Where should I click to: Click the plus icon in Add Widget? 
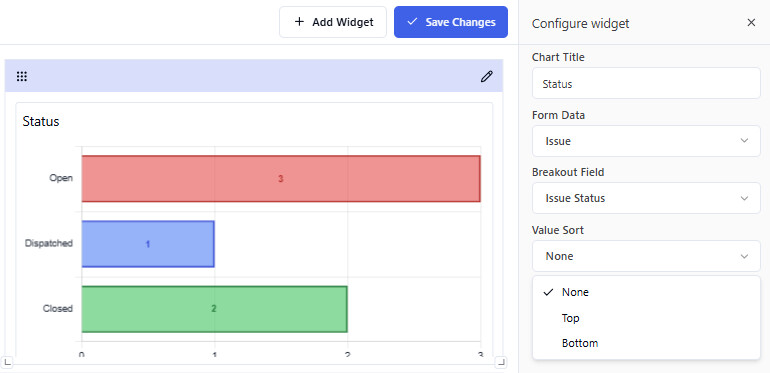(299, 22)
